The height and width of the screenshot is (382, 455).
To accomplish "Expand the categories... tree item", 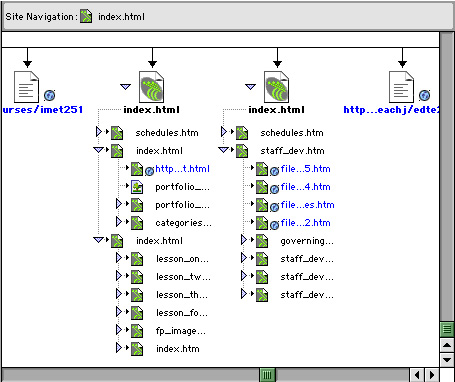I will click(119, 222).
